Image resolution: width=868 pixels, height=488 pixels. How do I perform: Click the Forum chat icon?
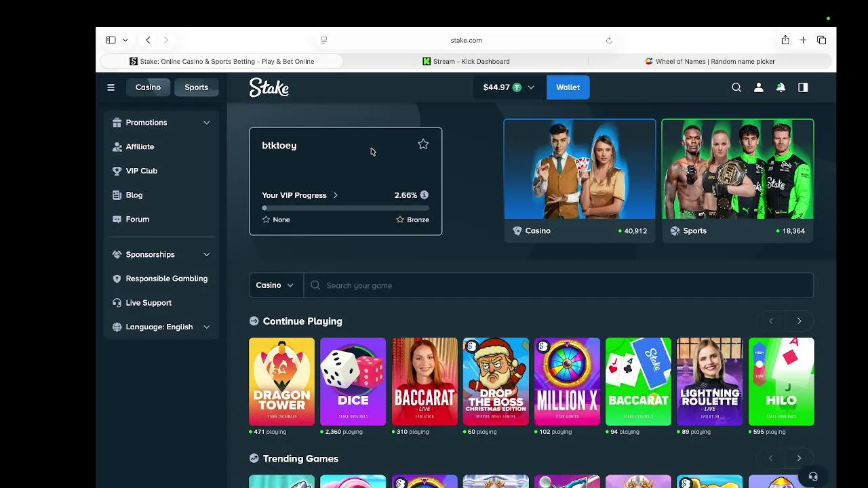pos(117,220)
